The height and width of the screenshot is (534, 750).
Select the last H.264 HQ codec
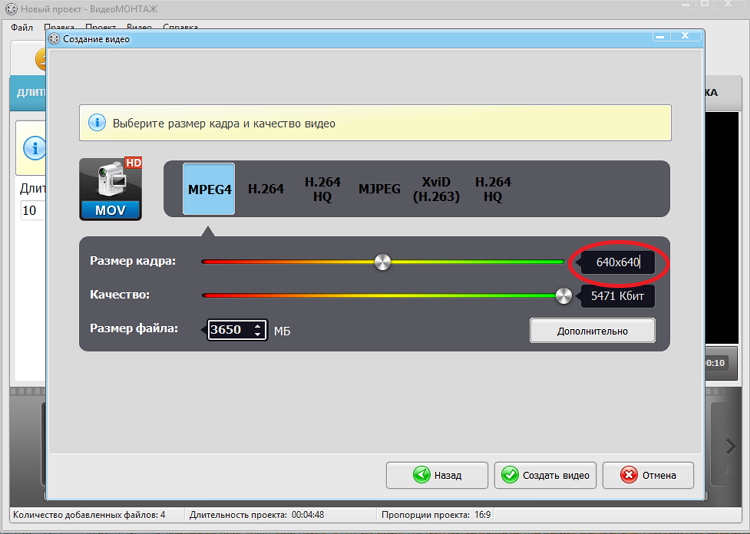pos(493,189)
